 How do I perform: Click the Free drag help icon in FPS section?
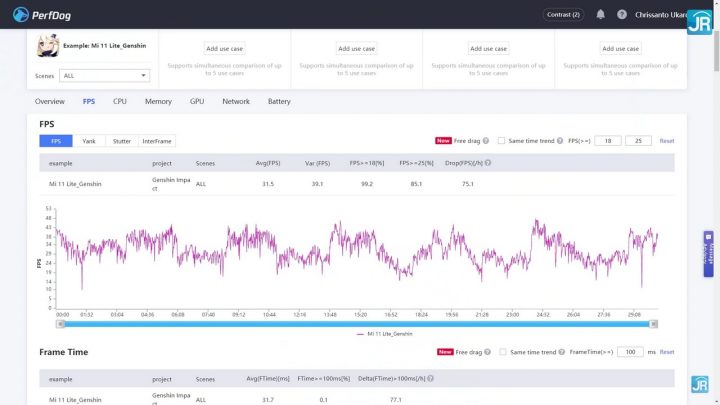point(486,141)
